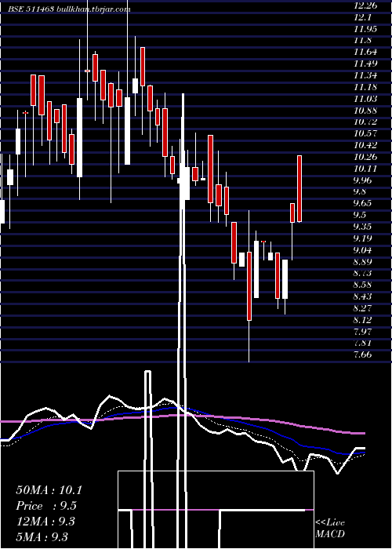This screenshot has width=392, height=549.
Task: Click the last tall red candlestick
Action: pos(299,189)
